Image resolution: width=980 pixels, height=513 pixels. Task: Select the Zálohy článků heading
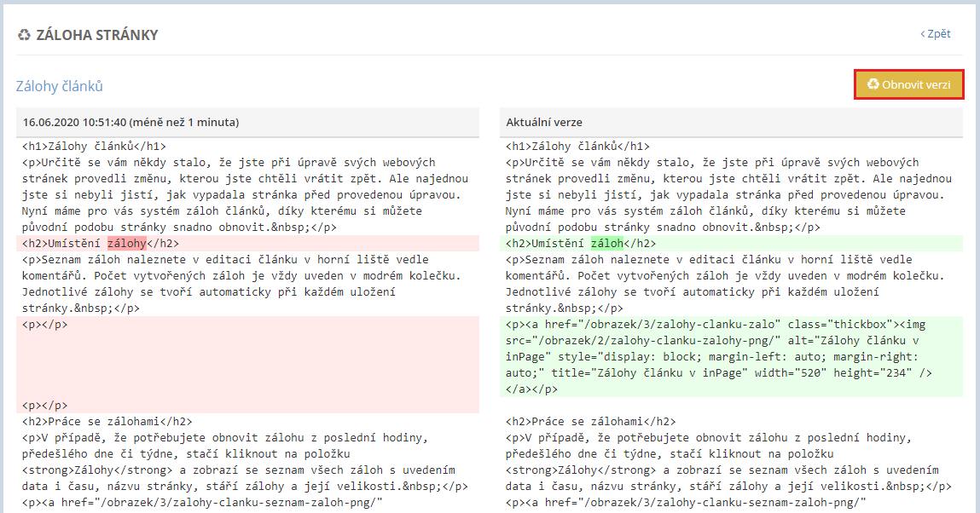(60, 86)
